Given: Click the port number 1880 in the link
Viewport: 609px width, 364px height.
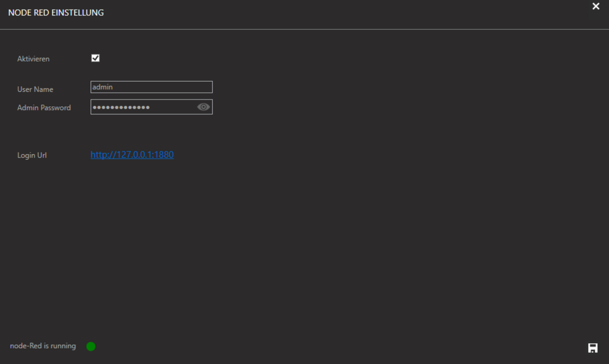Looking at the screenshot, I should tap(164, 155).
